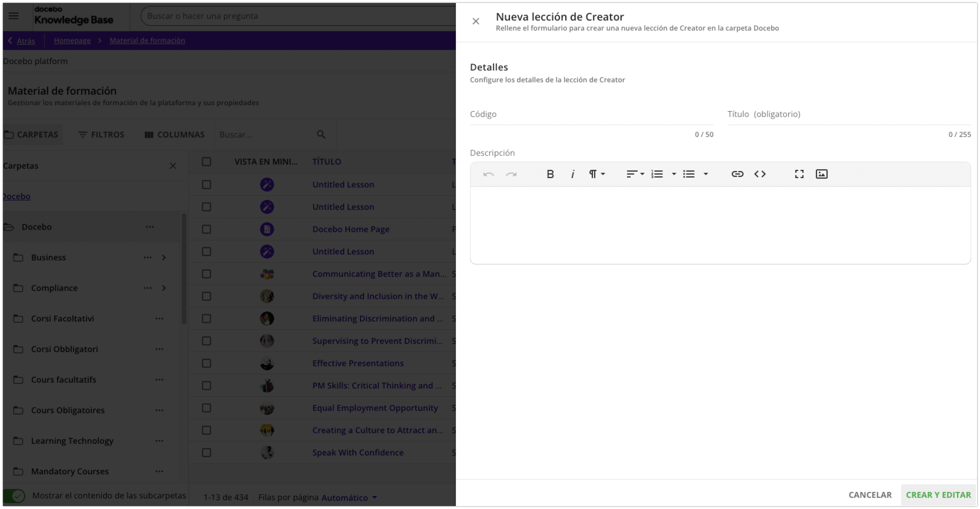The width and height of the screenshot is (980, 509).
Task: Expand description editor to fullscreen
Action: (x=799, y=174)
